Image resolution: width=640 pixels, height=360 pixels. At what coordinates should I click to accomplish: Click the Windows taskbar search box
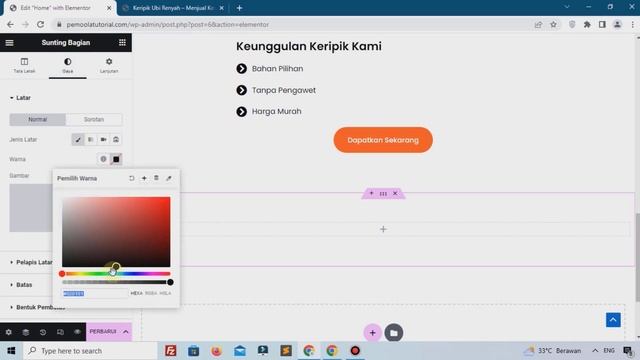(90, 351)
